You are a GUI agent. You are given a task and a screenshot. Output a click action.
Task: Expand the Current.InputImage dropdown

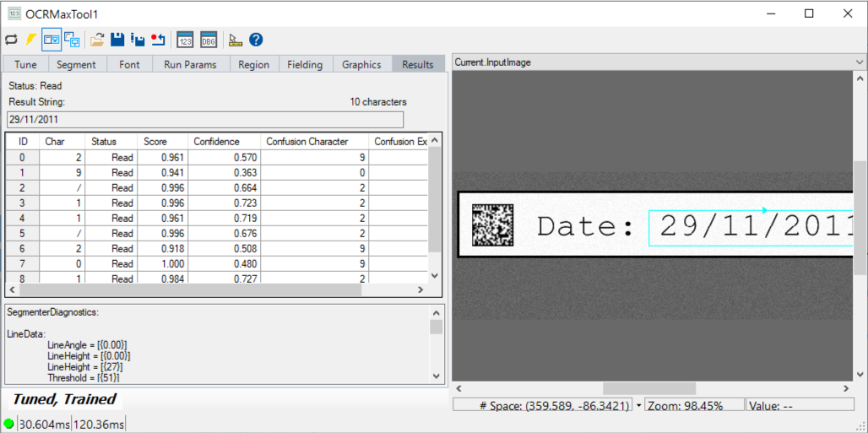(860, 62)
